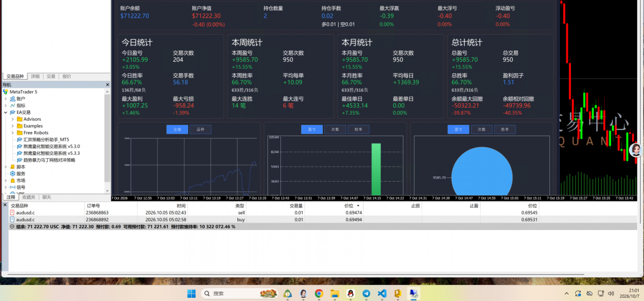
Task: Open Telegram from the taskbar
Action: pos(366,293)
